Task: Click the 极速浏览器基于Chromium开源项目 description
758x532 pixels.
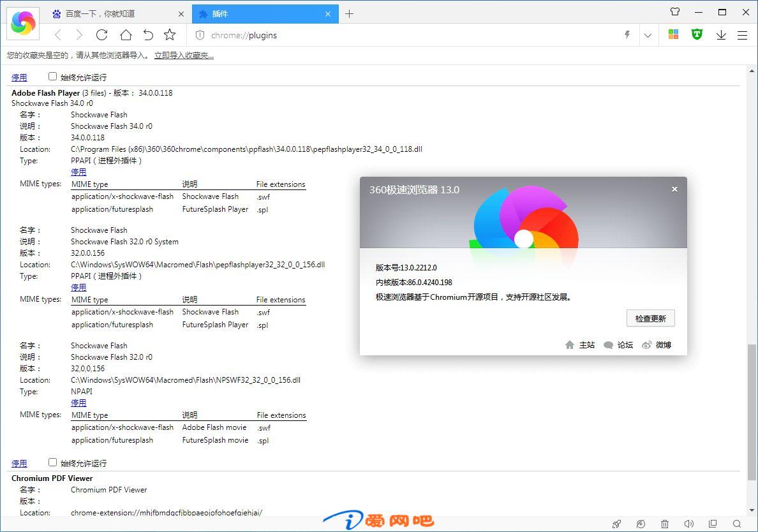Action: [x=473, y=297]
